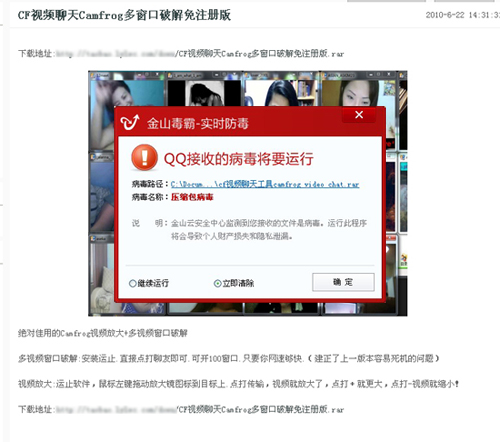The width and height of the screenshot is (500, 442).
Task: Click the webcam thumbnail with the bookshelf
Action: click(x=281, y=93)
